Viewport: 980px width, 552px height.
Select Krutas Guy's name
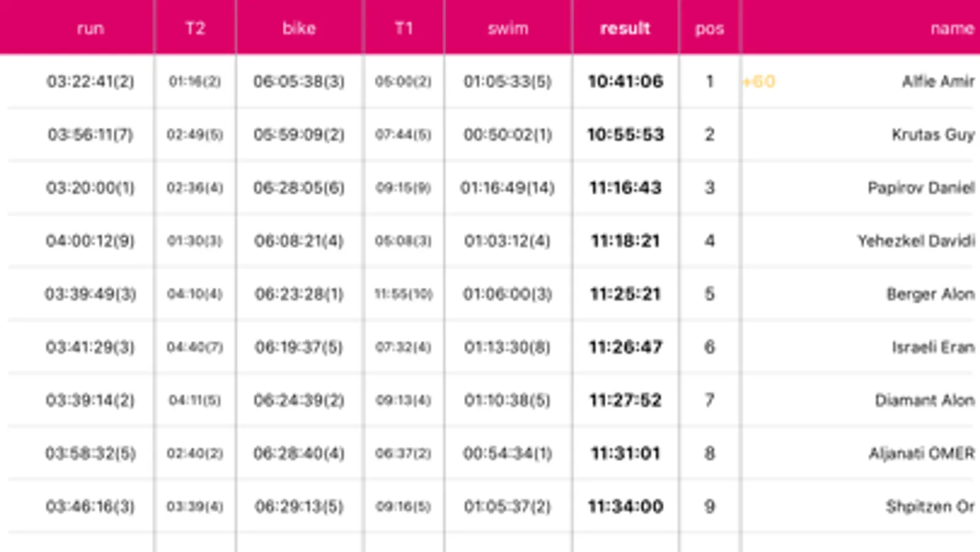coord(932,134)
